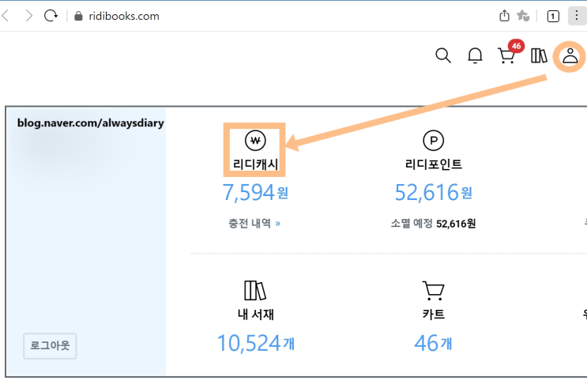This screenshot has width=587, height=392.
Task: Click the 리디캐시 won-sign icon
Action: [x=255, y=141]
